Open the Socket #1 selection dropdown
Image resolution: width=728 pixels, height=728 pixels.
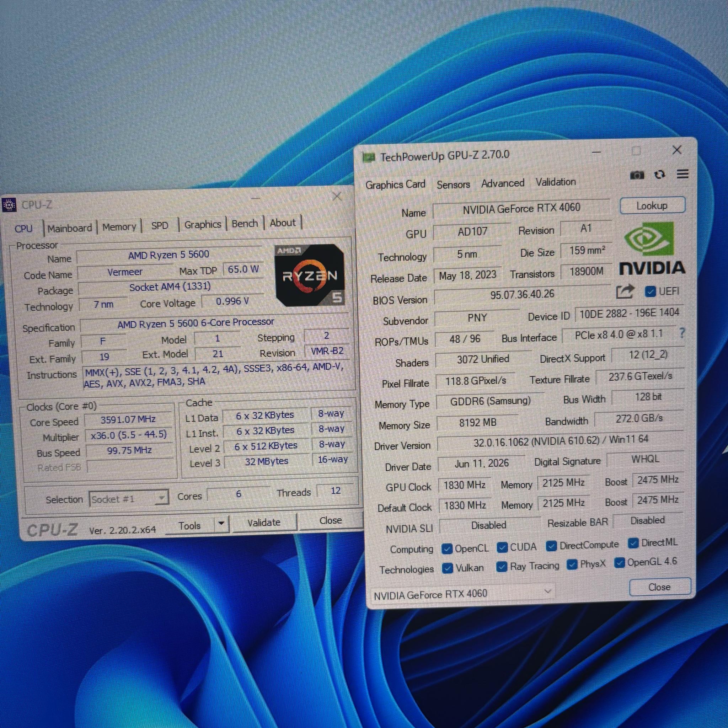129,499
